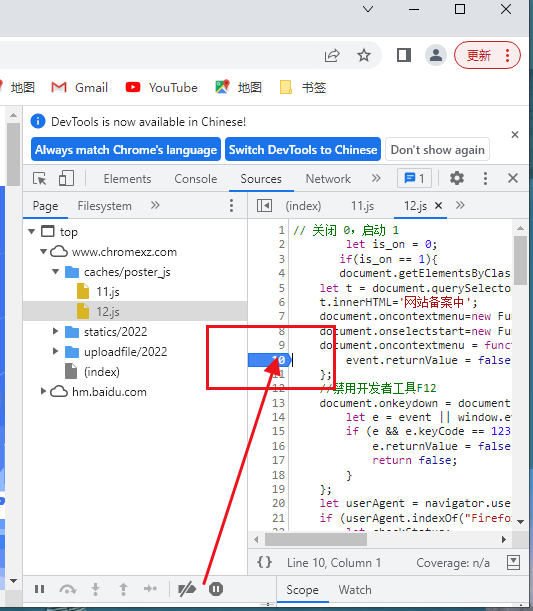Open DevTools settings gear
Image resolution: width=533 pixels, height=611 pixels.
tap(457, 178)
